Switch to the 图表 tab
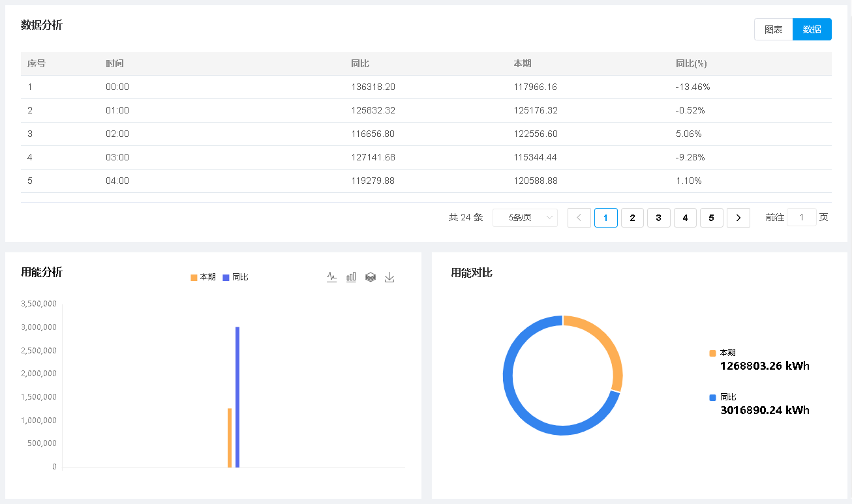 click(x=774, y=29)
